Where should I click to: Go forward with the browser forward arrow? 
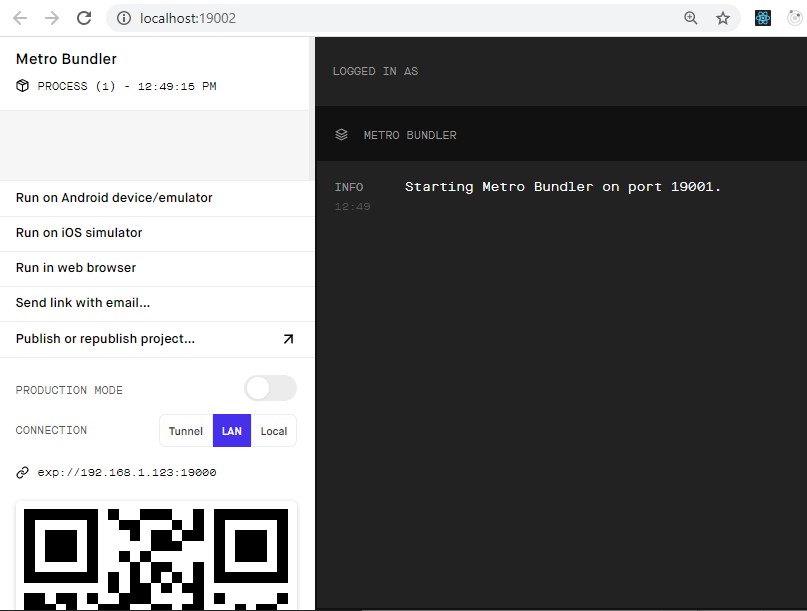point(51,19)
